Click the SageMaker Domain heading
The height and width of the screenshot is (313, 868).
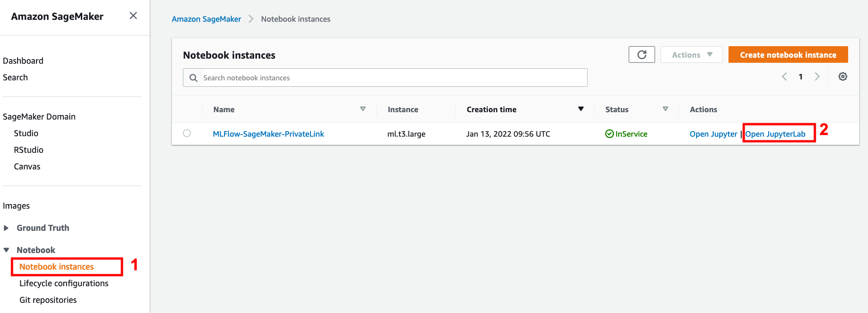[x=39, y=117]
